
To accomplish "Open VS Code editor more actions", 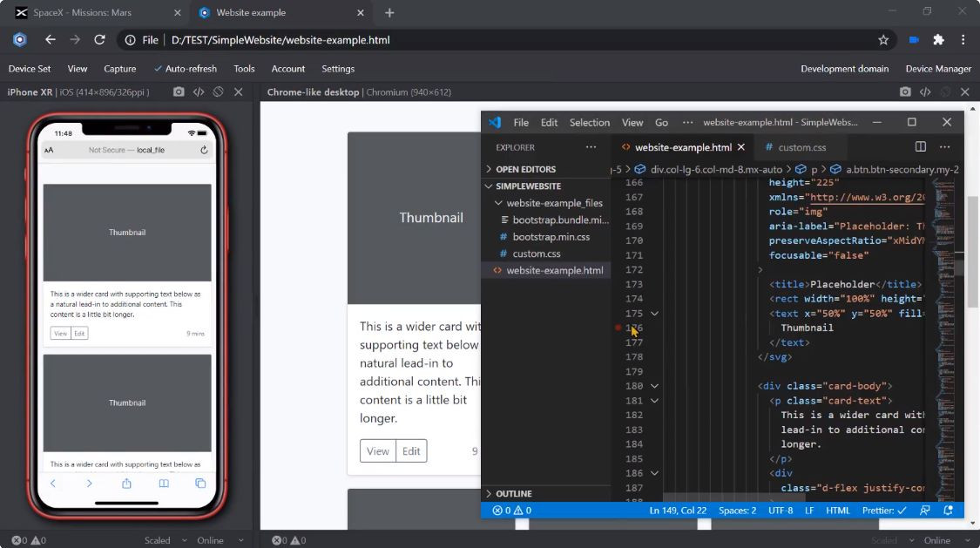I will click(945, 147).
